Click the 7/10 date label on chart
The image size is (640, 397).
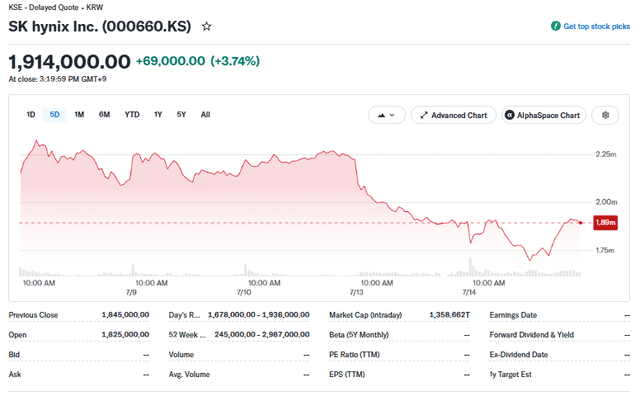pyautogui.click(x=244, y=293)
